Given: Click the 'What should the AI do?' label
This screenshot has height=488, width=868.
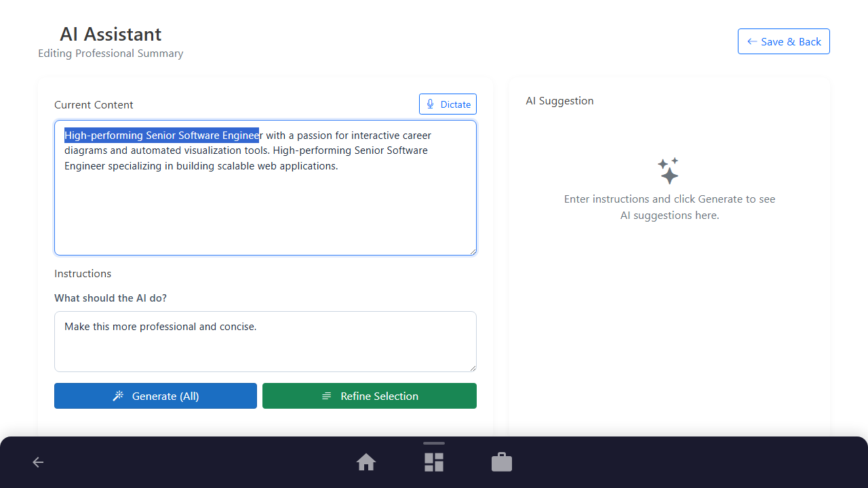Looking at the screenshot, I should [x=111, y=298].
